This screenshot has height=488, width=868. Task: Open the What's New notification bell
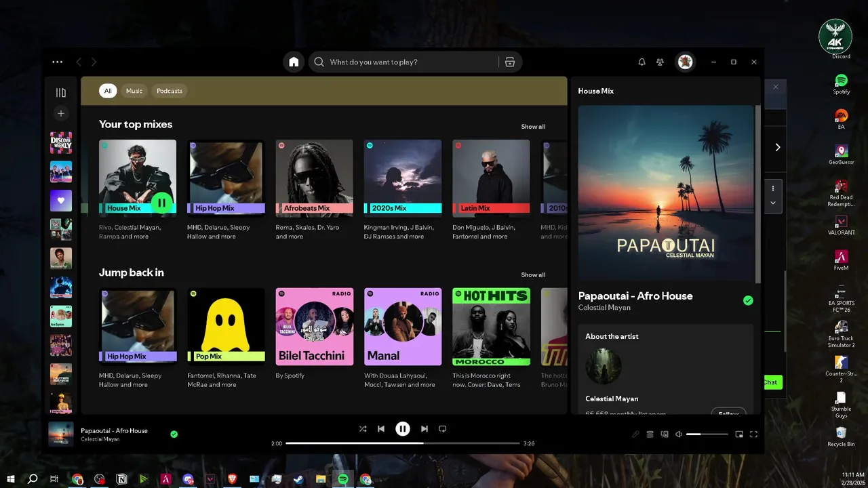(642, 62)
